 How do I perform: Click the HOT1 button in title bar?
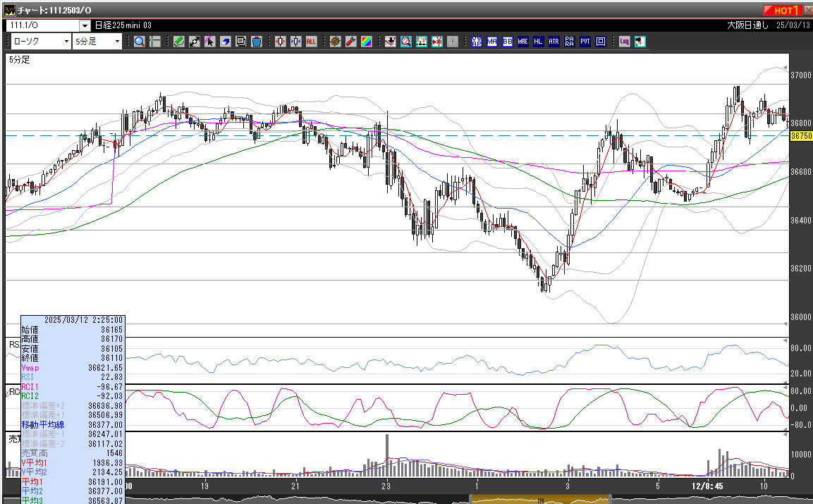point(783,10)
